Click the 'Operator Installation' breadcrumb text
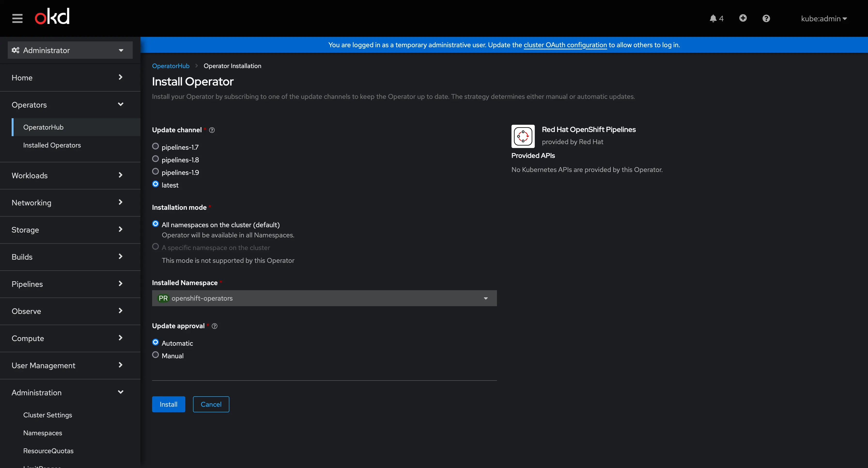This screenshot has height=468, width=868. click(x=232, y=66)
